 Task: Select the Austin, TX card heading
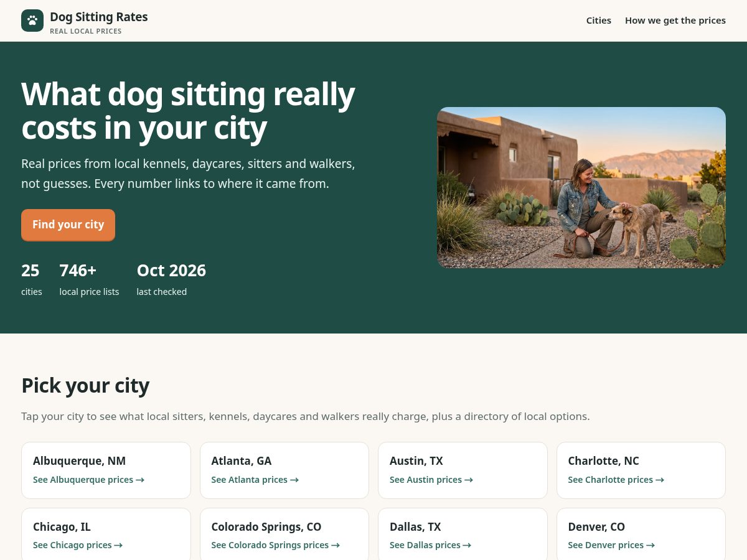coord(416,461)
